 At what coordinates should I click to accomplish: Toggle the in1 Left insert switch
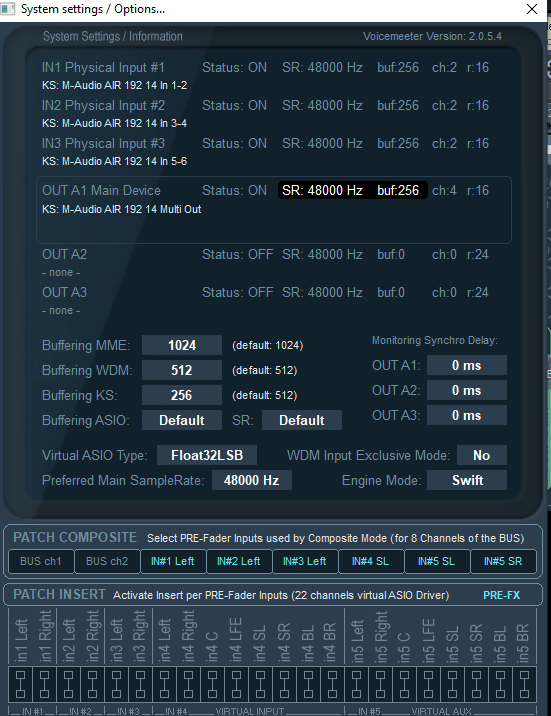(21, 684)
